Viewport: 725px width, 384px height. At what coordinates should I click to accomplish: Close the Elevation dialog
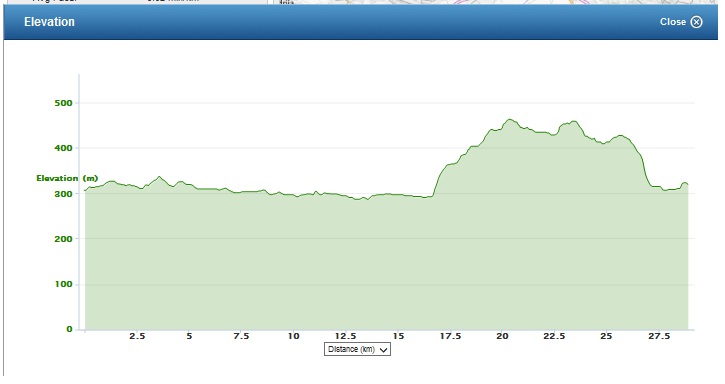(x=681, y=22)
